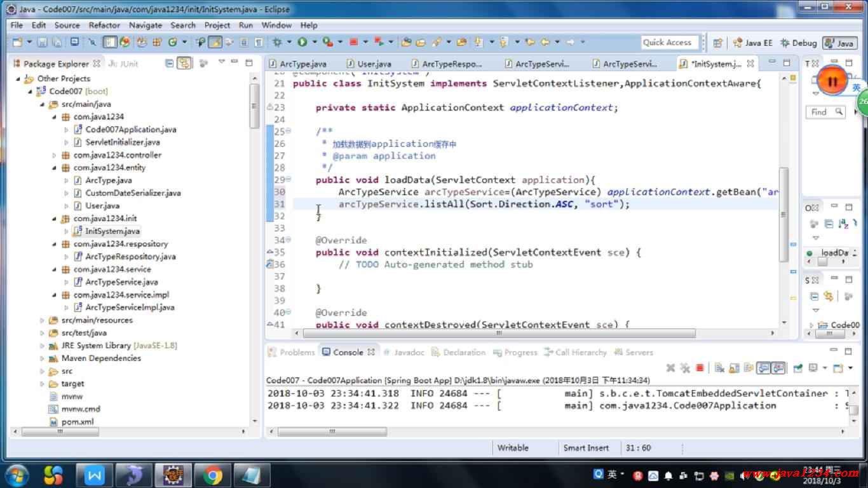868x488 pixels.
Task: Minimize the Package Explorer panel
Action: 234,62
